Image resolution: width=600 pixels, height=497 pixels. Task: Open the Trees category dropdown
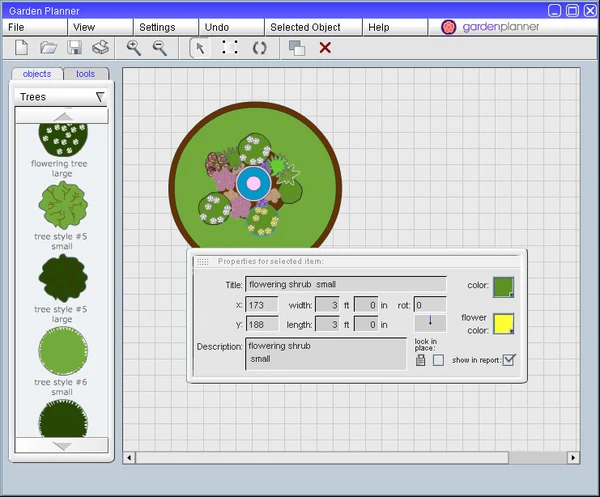61,97
